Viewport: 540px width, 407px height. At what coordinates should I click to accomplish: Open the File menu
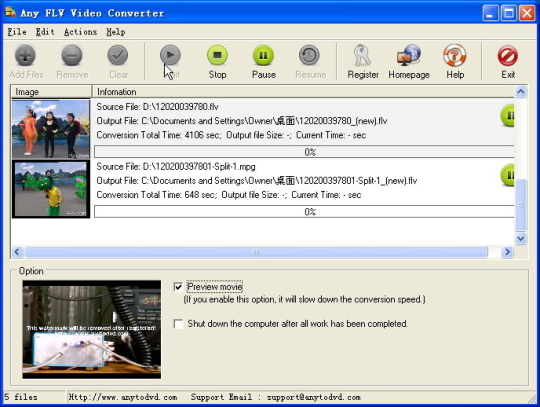(x=17, y=32)
